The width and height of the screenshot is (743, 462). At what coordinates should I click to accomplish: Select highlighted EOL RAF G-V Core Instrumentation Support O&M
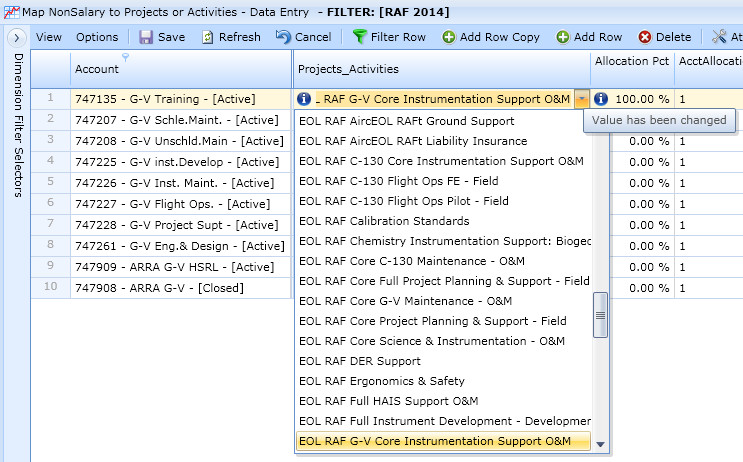(x=444, y=441)
